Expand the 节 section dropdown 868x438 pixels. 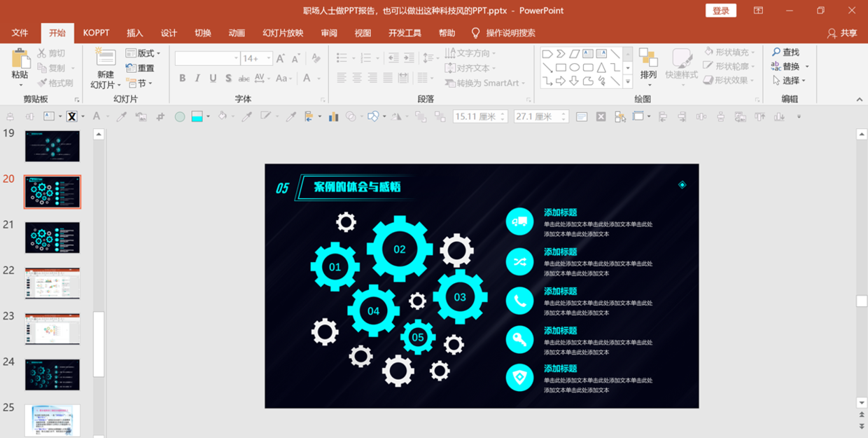(139, 83)
